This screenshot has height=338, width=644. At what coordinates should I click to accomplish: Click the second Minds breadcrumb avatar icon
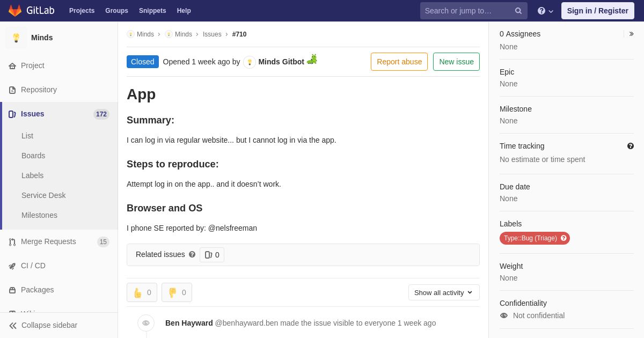point(169,34)
